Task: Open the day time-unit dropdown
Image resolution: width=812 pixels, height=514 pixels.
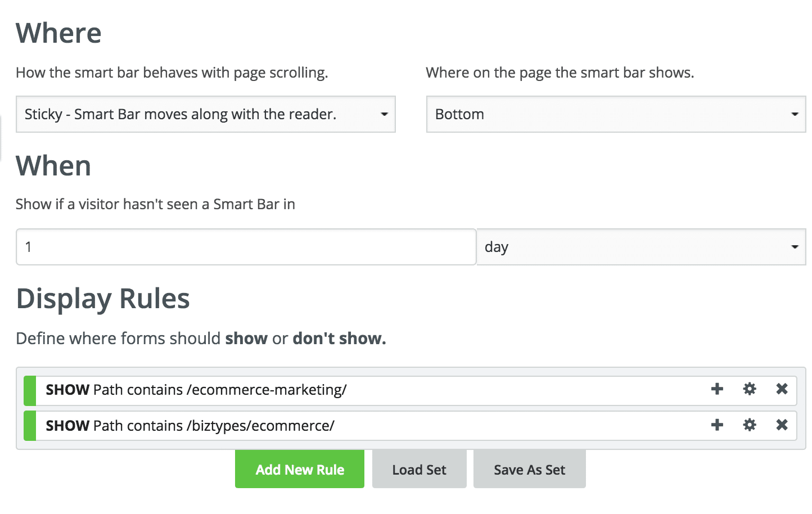Action: (x=642, y=247)
